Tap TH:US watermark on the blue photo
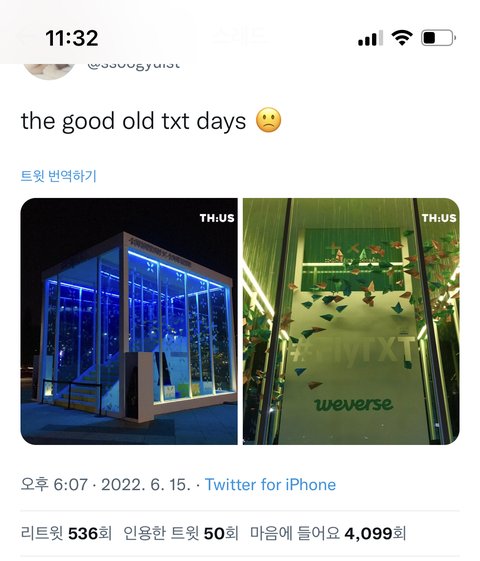Viewport: 480px width, 561px height. (217, 218)
